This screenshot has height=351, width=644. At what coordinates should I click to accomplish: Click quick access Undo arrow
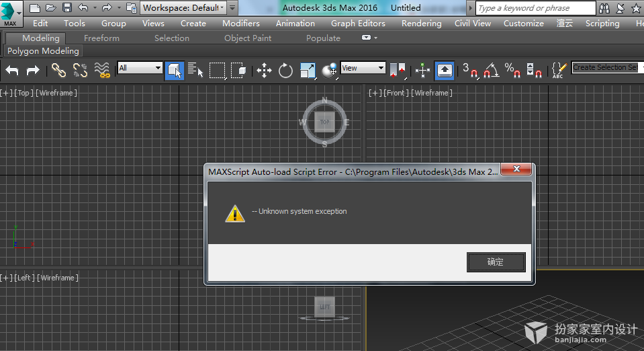click(x=83, y=7)
